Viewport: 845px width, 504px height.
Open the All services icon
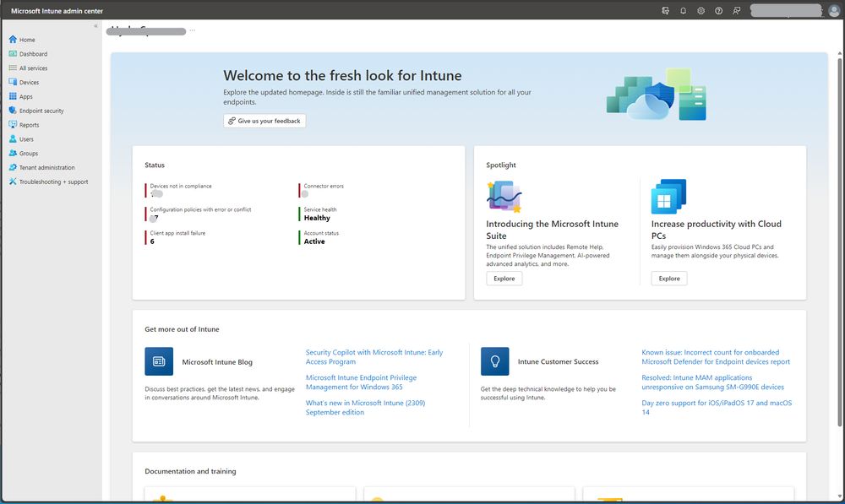(13, 68)
